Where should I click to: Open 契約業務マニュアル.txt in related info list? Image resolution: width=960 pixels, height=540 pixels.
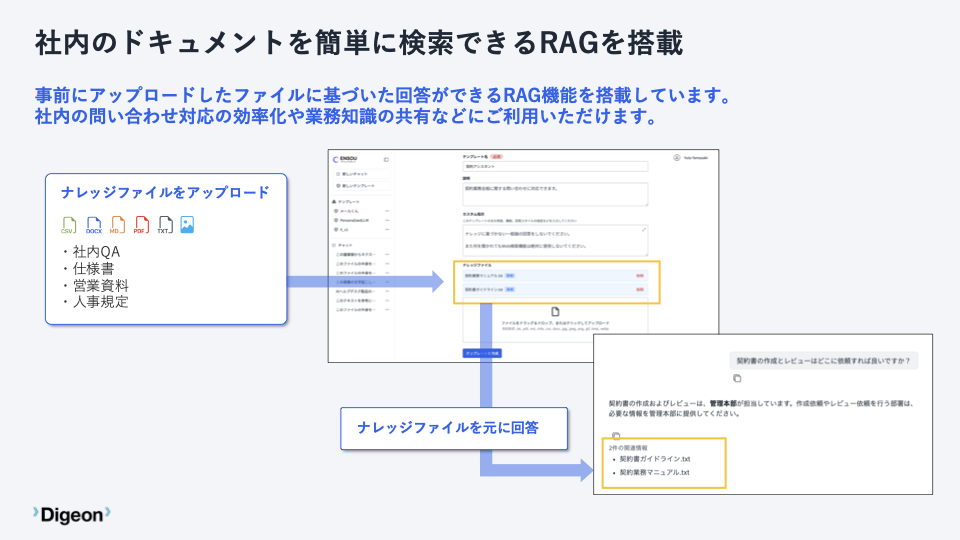(654, 473)
